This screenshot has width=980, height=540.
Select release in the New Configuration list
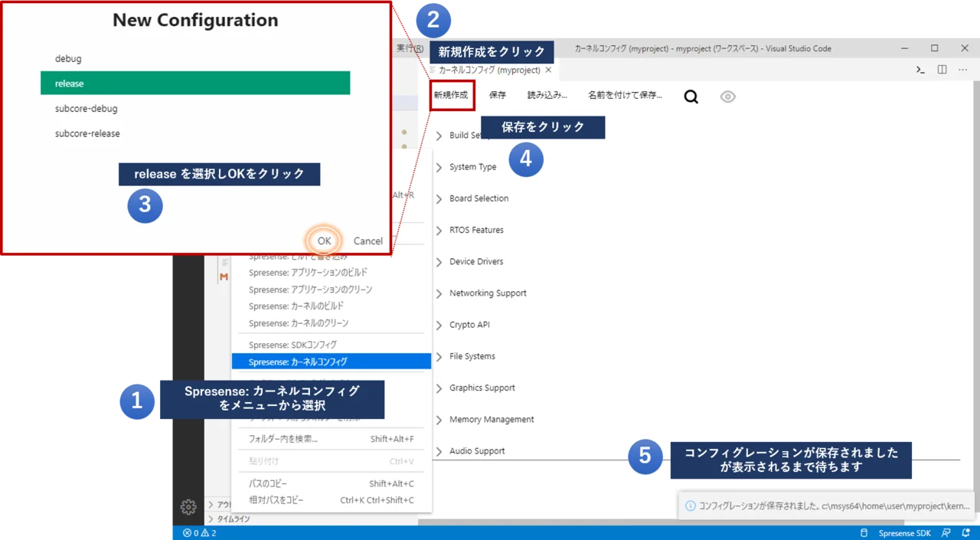(195, 83)
